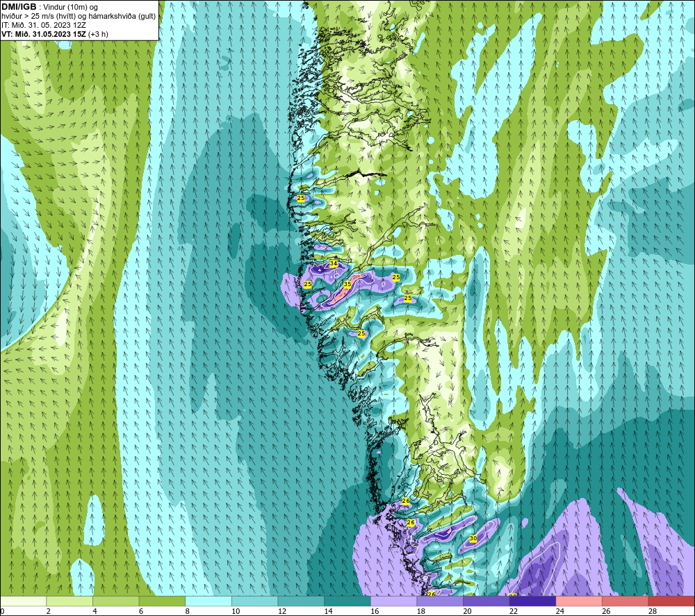Click the legend swatch between 12 and 14
This screenshot has width=695, height=616.
click(x=301, y=601)
